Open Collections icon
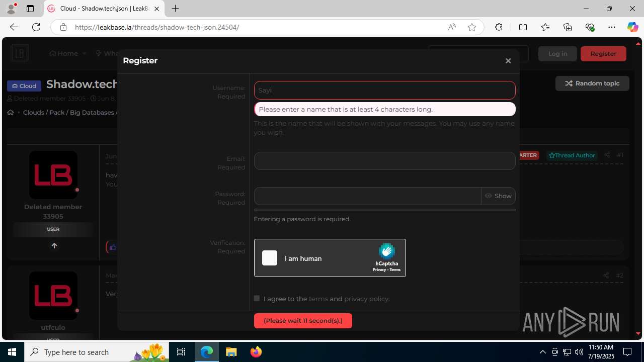Viewport: 644px width, 362px height. click(x=568, y=27)
